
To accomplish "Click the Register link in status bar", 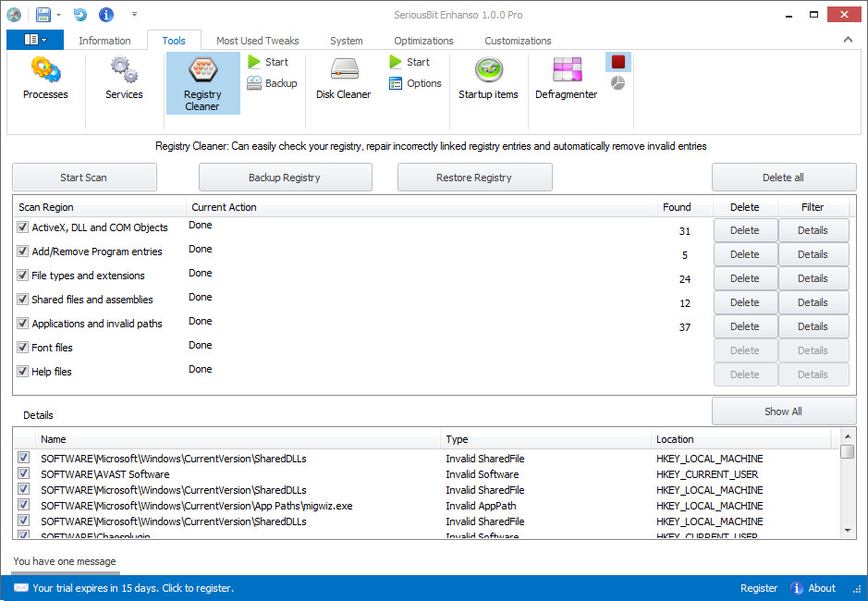I will [x=759, y=588].
